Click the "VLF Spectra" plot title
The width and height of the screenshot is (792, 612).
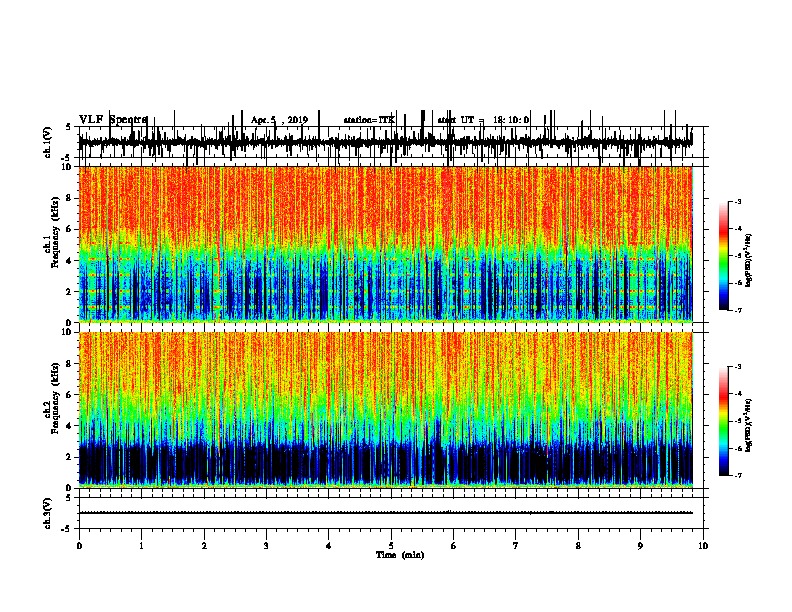pos(113,120)
